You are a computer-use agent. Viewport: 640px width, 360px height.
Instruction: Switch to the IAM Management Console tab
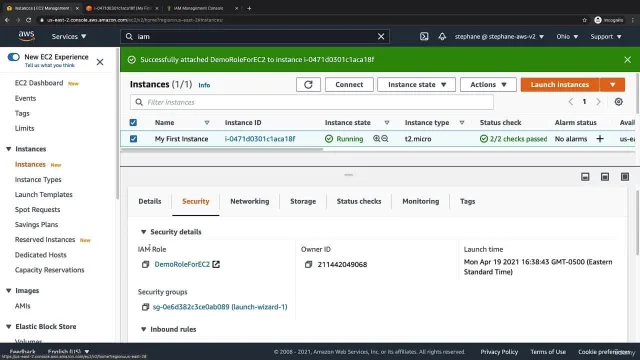click(x=199, y=8)
